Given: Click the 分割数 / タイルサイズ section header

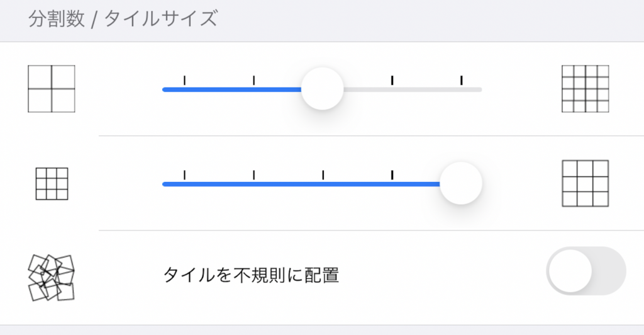Looking at the screenshot, I should point(123,19).
